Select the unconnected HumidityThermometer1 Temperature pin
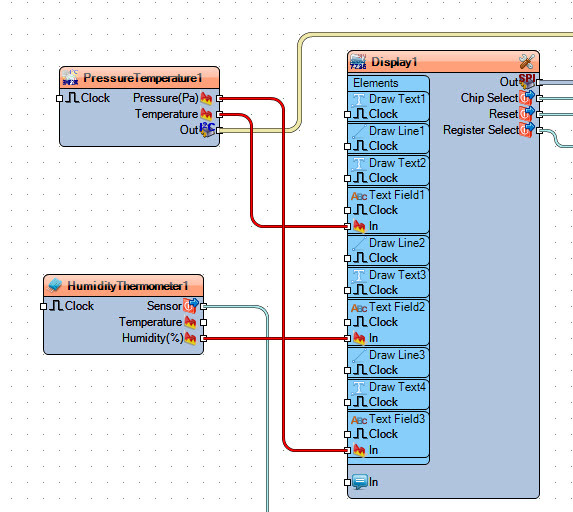The width and height of the screenshot is (573, 512). pyautogui.click(x=204, y=322)
